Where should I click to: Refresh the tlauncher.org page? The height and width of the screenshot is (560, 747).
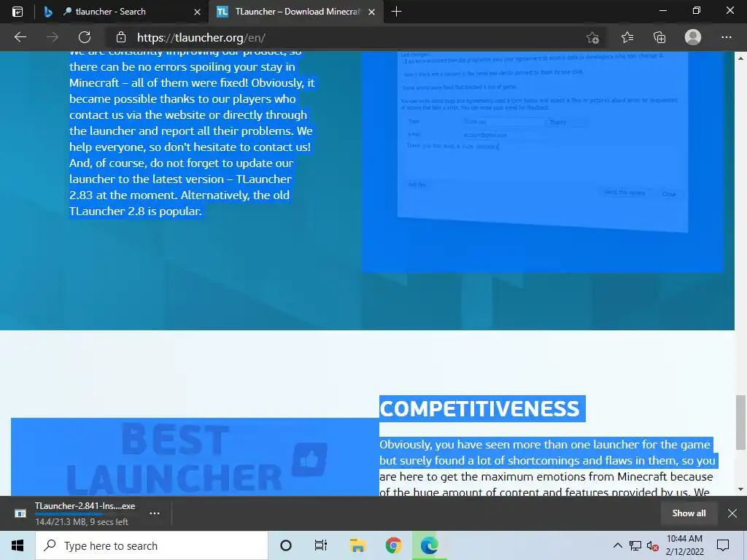click(x=85, y=37)
